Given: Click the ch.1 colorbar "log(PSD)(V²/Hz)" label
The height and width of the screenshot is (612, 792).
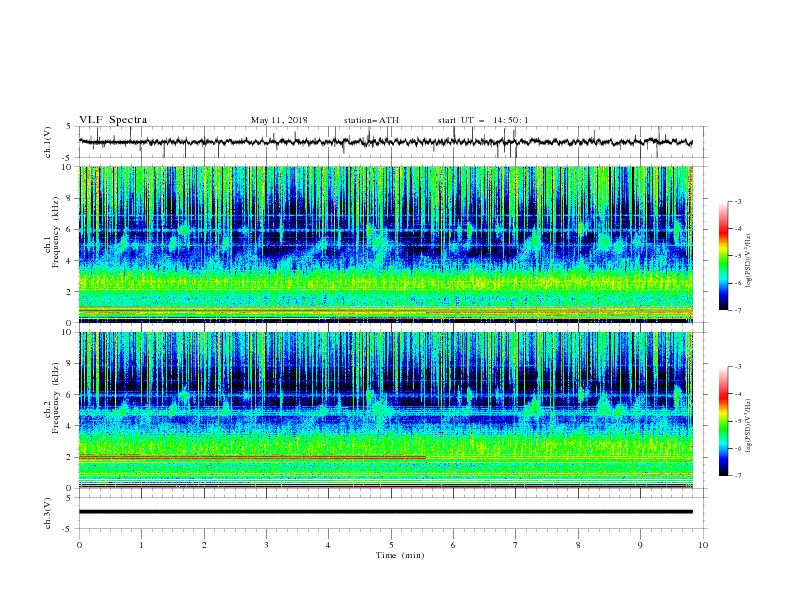Looking at the screenshot, I should [x=748, y=261].
